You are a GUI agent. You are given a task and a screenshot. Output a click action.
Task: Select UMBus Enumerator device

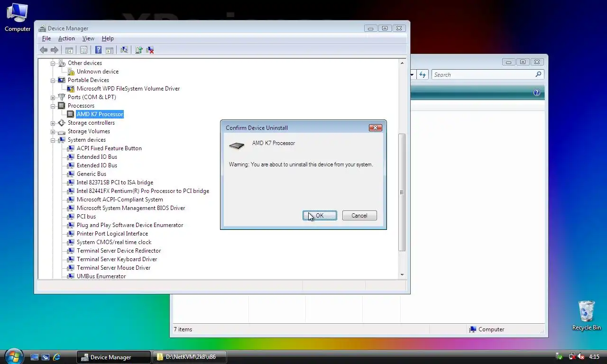coord(101,276)
